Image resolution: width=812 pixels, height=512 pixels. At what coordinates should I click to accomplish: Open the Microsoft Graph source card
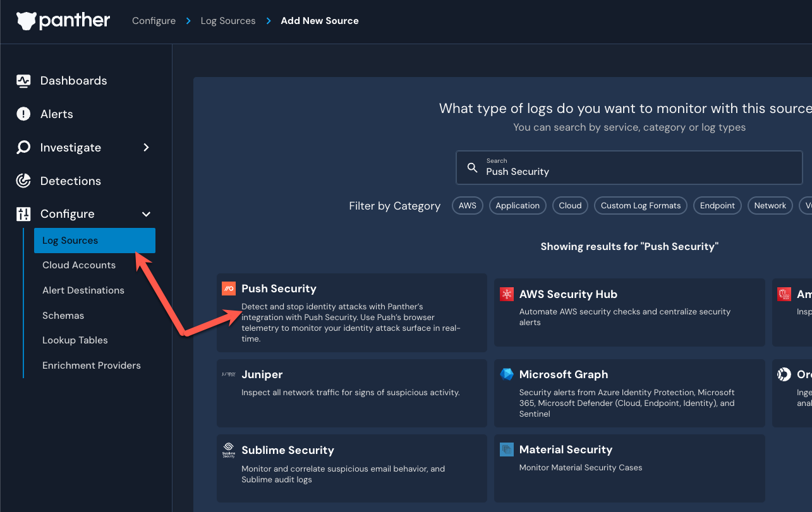[629, 393]
